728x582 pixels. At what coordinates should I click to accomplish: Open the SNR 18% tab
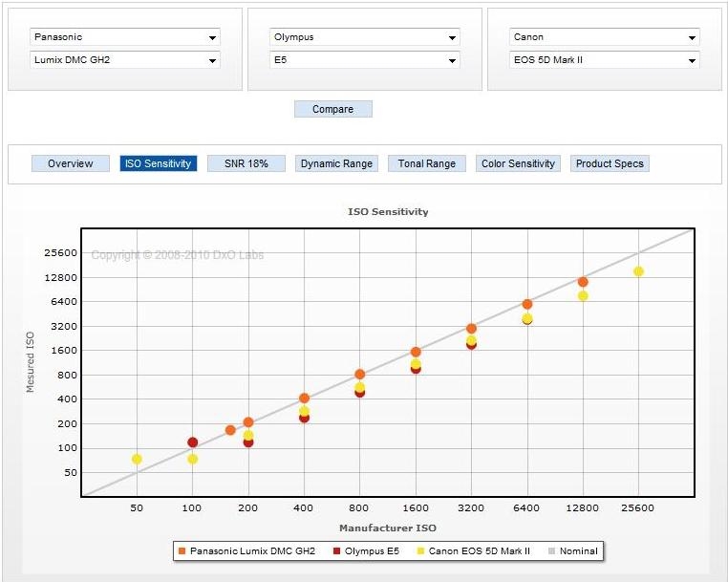(x=246, y=163)
